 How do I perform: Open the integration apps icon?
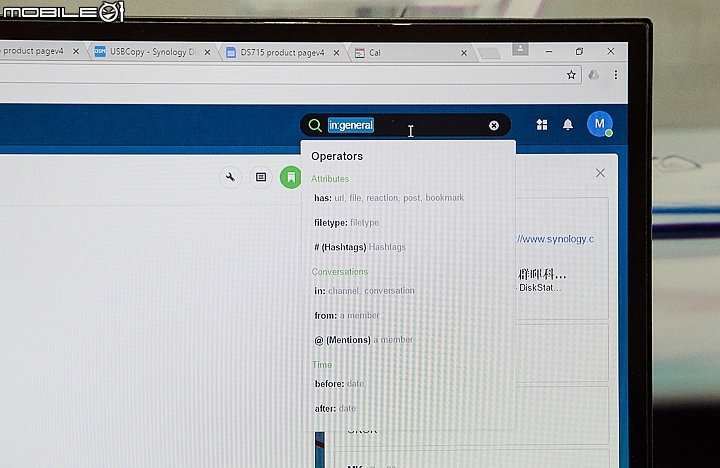(542, 124)
